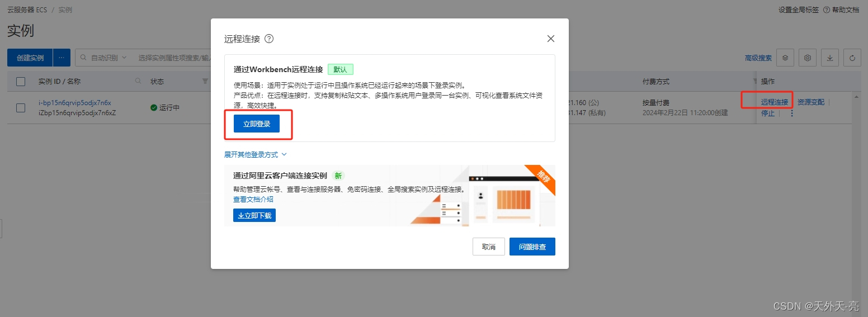868x317 pixels.
Task: Open the 查看文档介绍 link
Action: 253,199
